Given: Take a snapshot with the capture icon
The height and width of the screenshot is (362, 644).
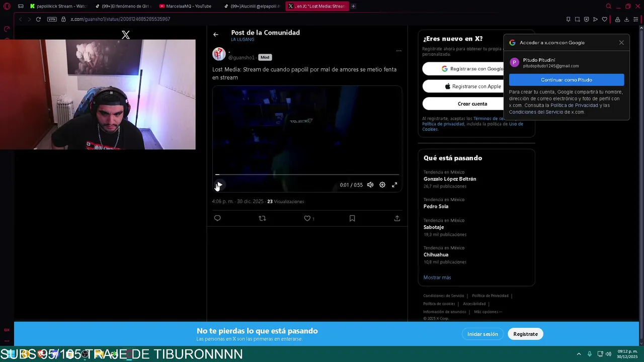Looking at the screenshot, I should click(x=577, y=19).
